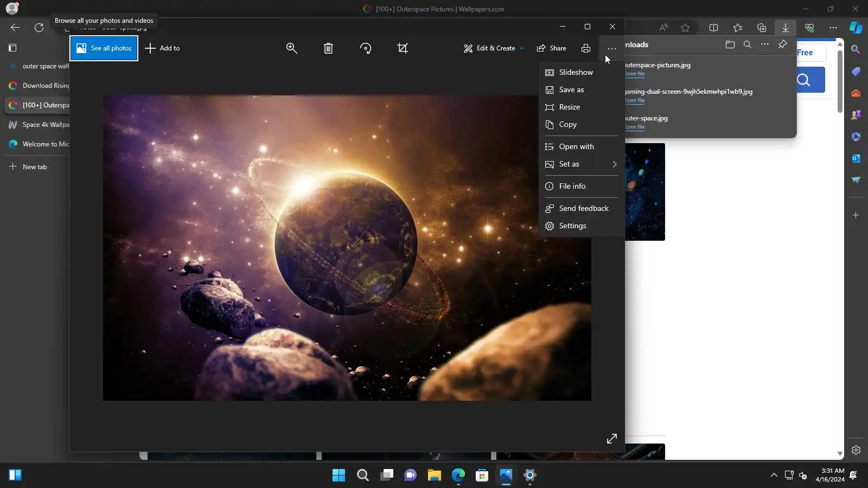The width and height of the screenshot is (868, 488).
Task: Switch to outer space wall tab
Action: coord(37,66)
